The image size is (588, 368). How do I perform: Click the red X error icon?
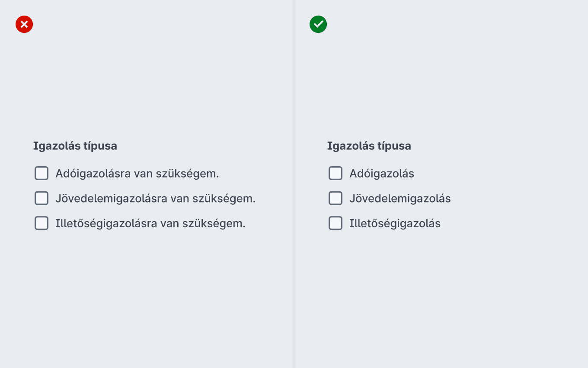pyautogui.click(x=24, y=24)
